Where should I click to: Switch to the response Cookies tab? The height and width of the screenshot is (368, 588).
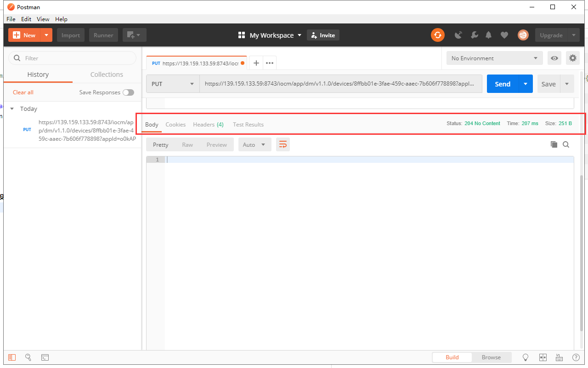coord(175,125)
